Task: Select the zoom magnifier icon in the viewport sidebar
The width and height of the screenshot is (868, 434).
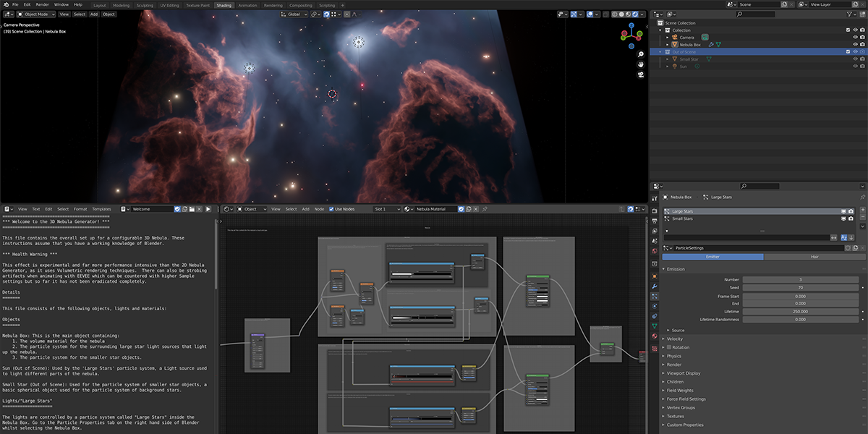Action: point(640,54)
